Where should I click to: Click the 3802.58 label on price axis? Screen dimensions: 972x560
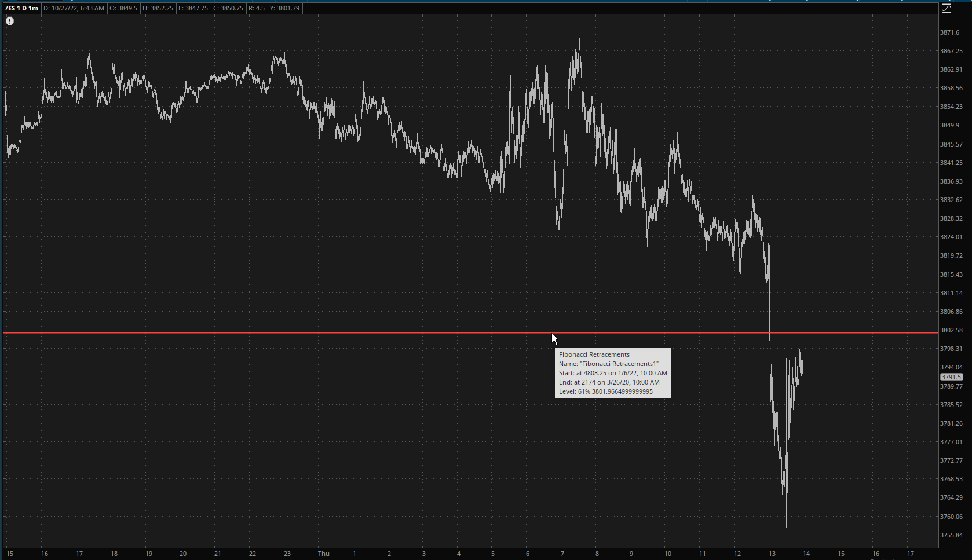point(951,330)
